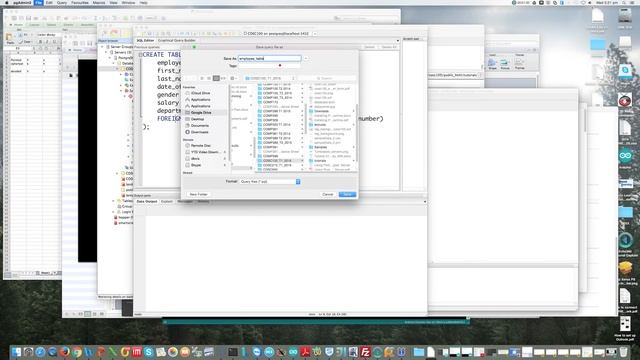Switch save dialog to column view
Viewport: 640px width, 360px height.
tap(216, 78)
